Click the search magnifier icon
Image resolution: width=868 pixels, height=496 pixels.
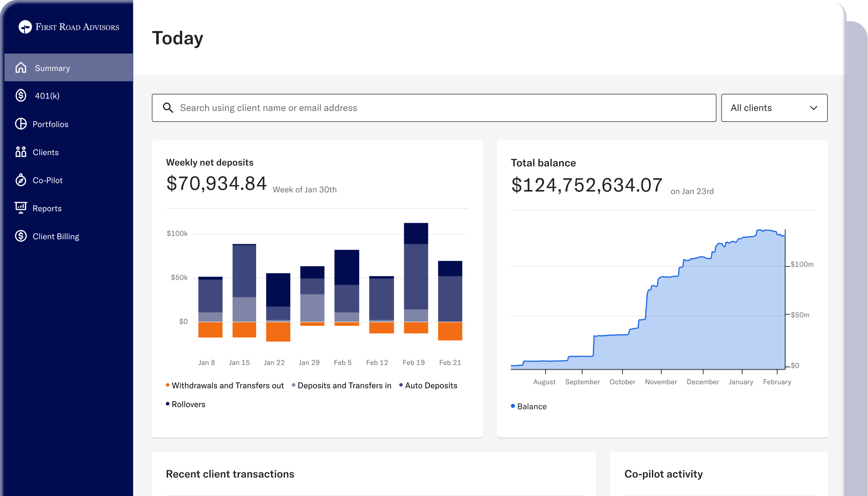point(168,108)
